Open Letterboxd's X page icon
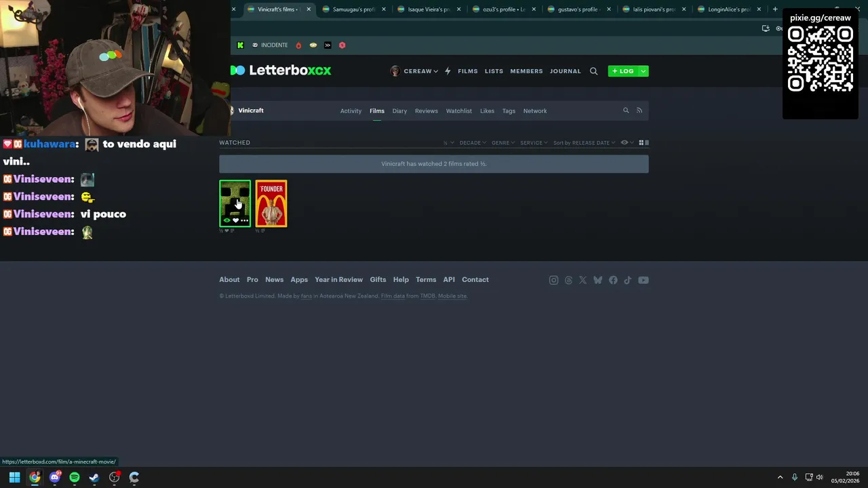This screenshot has width=868, height=488. coord(583,280)
